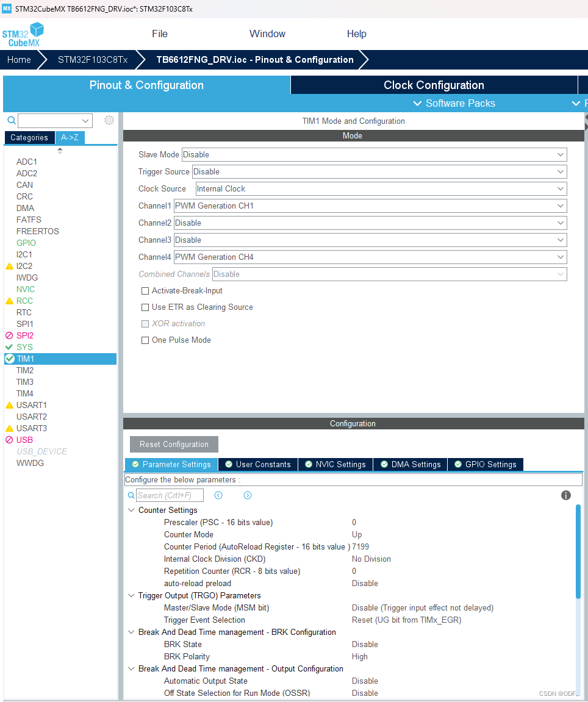
Task: Select FREERTOS in the peripheral list
Action: pyautogui.click(x=38, y=231)
